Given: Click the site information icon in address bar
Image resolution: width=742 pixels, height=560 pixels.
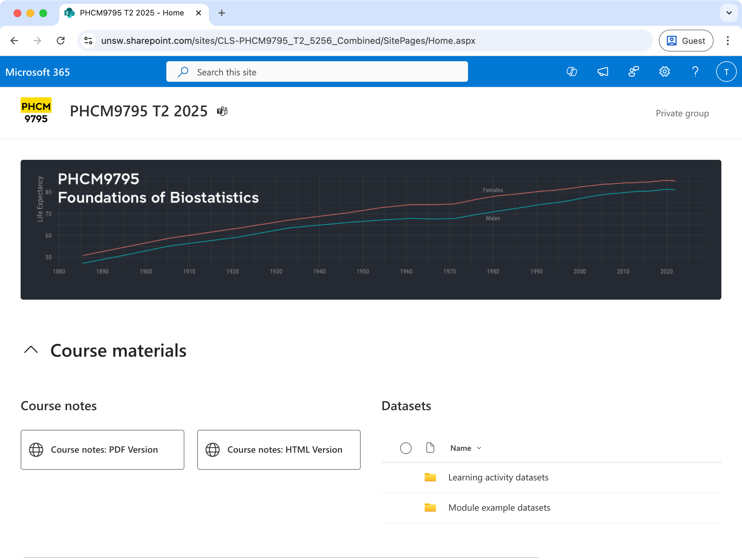Looking at the screenshot, I should tap(89, 41).
